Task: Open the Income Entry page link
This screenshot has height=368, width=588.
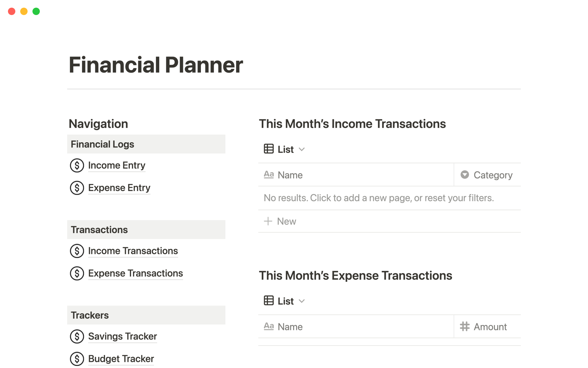Action: [x=117, y=166]
